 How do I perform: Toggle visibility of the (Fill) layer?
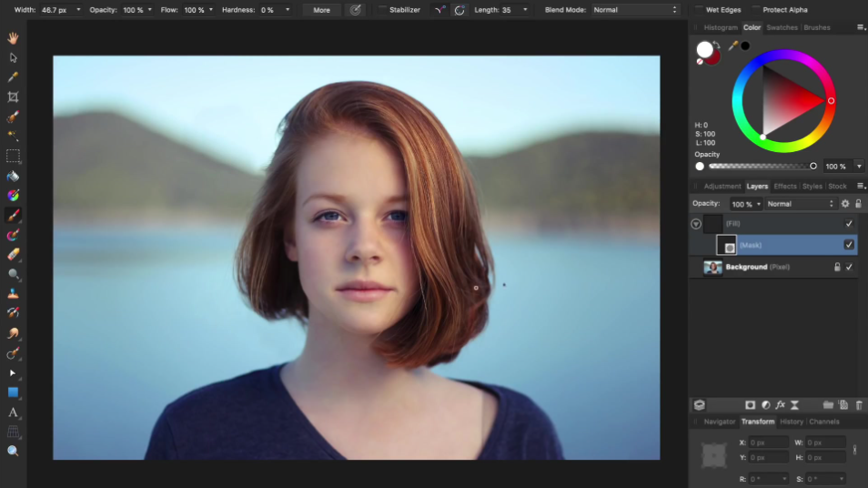point(849,224)
